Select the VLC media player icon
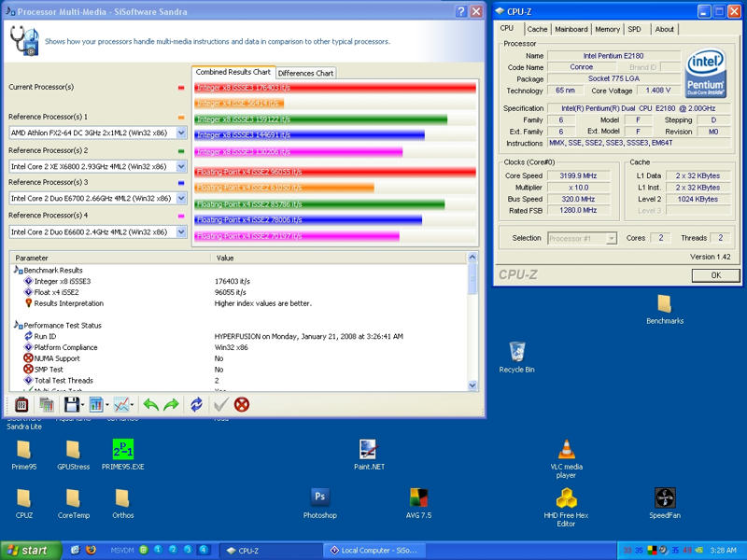This screenshot has width=747, height=560. [x=566, y=459]
